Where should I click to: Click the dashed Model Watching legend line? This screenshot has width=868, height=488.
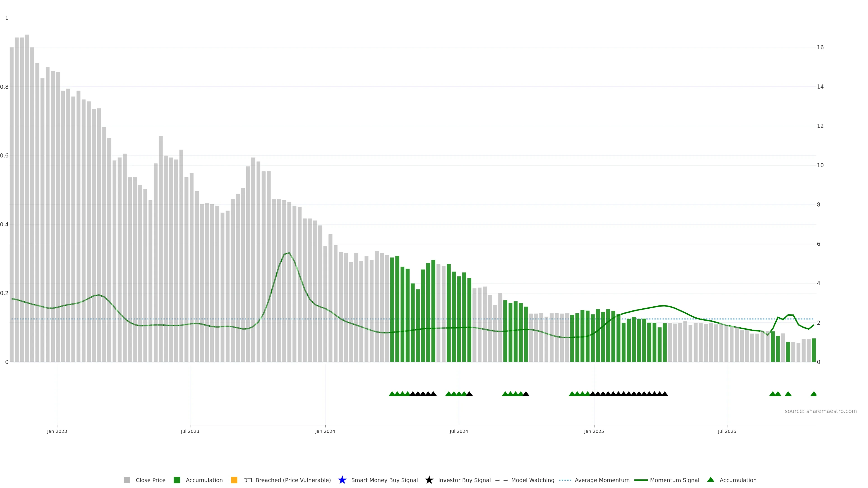501,480
